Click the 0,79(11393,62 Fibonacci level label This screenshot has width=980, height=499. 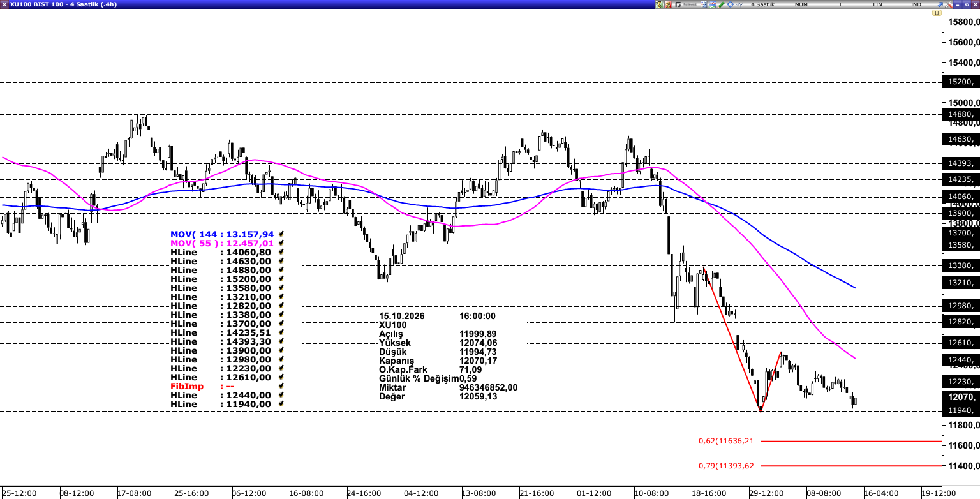click(726, 466)
